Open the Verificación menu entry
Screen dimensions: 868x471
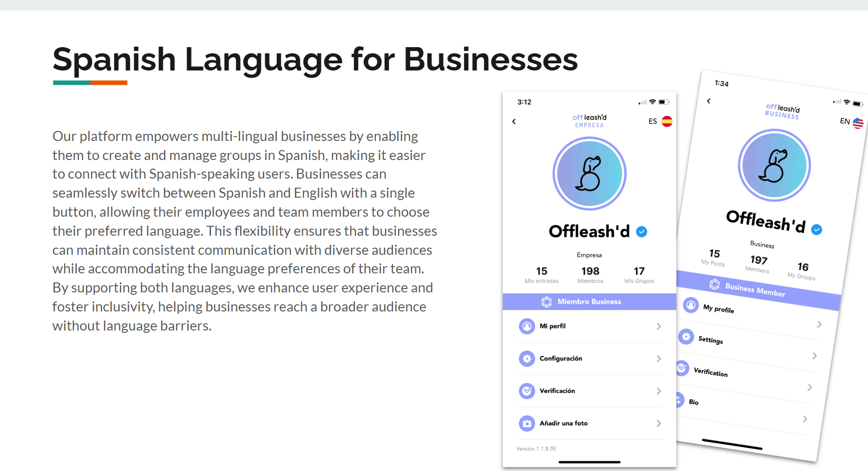pyautogui.click(x=589, y=391)
